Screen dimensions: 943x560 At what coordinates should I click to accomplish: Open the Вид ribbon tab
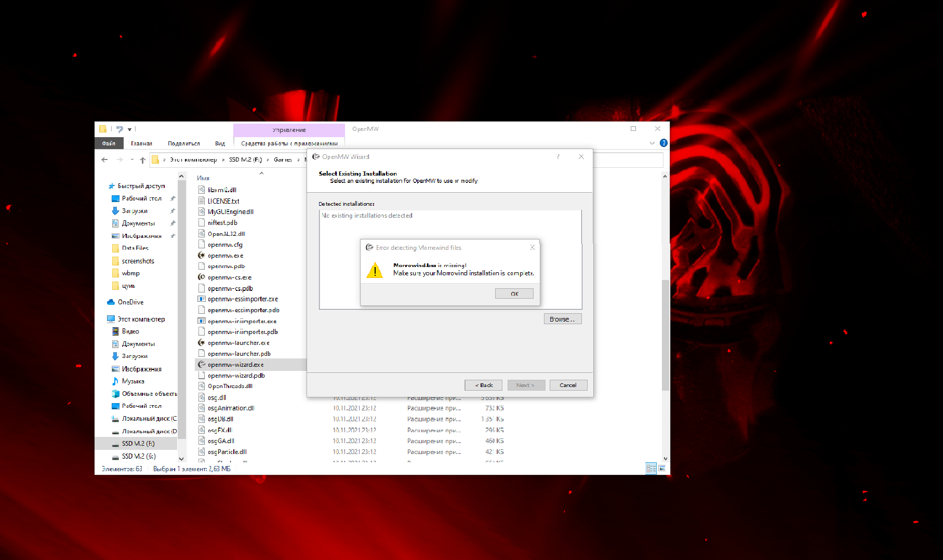coord(220,143)
